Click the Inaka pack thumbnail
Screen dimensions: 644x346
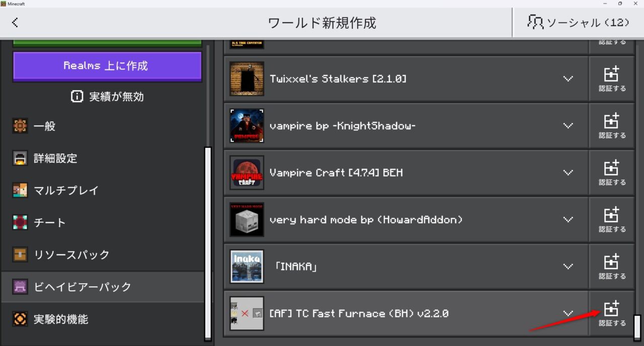[247, 267]
